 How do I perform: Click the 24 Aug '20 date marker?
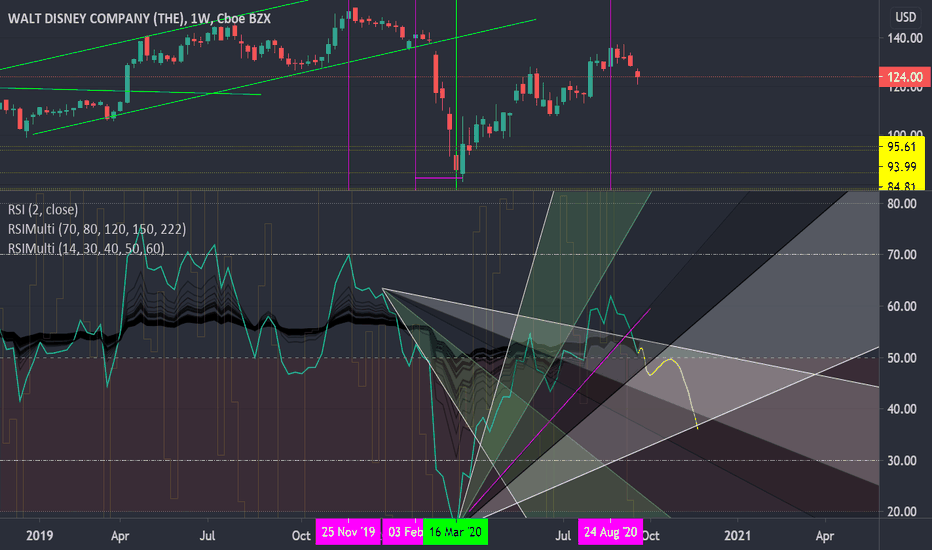pyautogui.click(x=610, y=532)
